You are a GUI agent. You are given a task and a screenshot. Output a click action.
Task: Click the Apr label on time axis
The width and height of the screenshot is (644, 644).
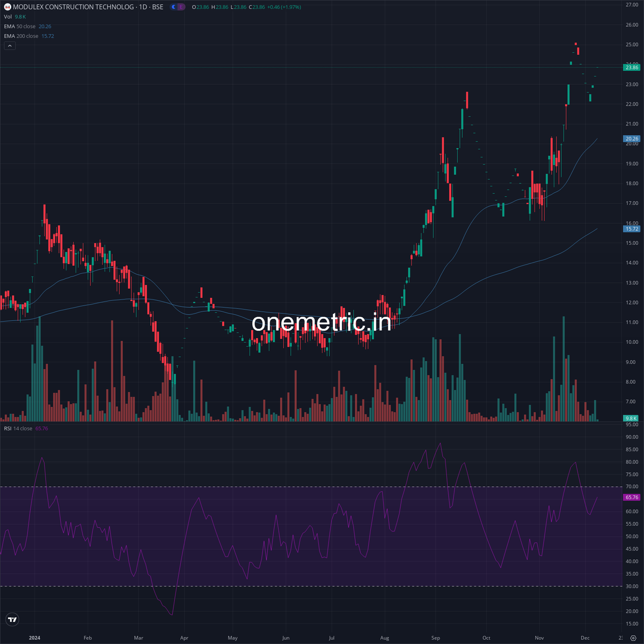[184, 638]
